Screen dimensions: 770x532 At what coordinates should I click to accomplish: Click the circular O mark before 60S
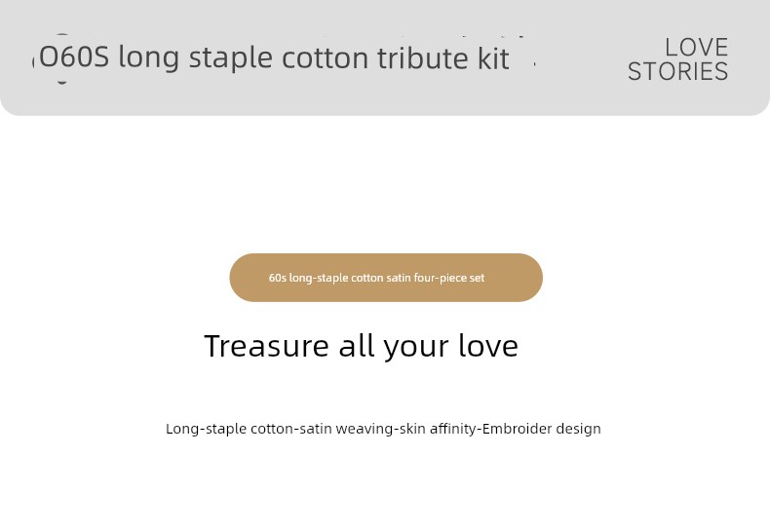coord(49,57)
